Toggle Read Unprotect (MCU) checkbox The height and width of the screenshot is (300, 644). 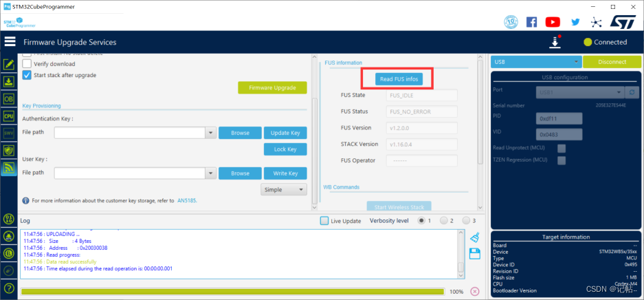pos(562,148)
